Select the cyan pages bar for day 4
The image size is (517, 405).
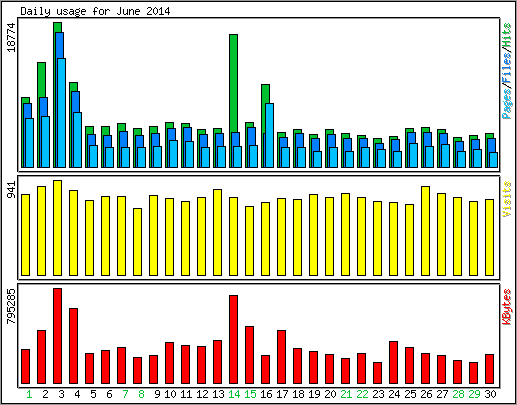coord(77,140)
